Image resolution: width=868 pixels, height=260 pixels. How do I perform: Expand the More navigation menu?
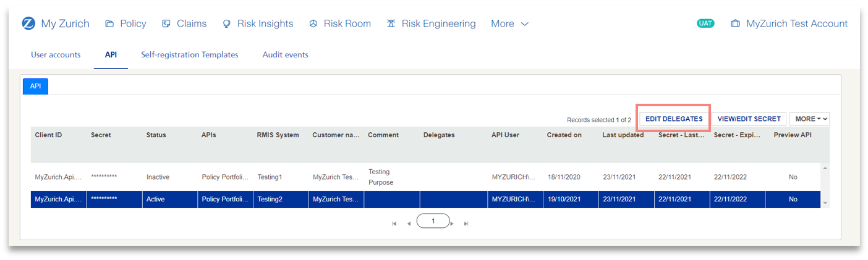click(509, 24)
